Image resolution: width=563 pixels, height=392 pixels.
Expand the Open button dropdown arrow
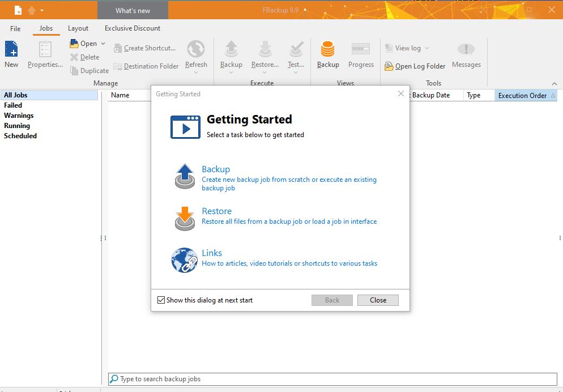point(103,44)
